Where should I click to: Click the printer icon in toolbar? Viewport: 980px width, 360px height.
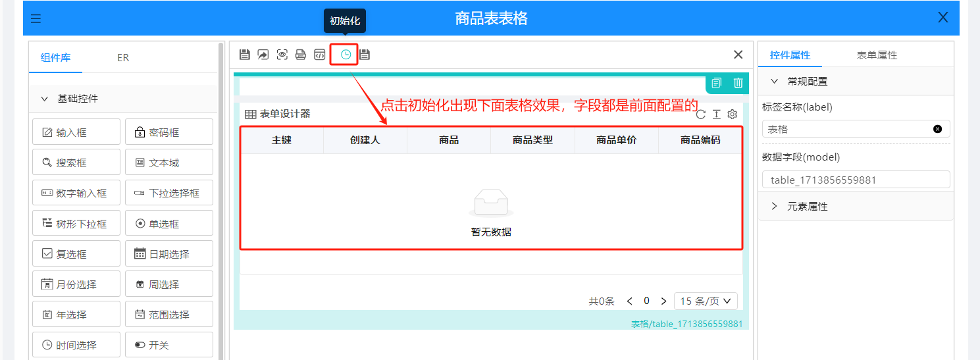[301, 55]
